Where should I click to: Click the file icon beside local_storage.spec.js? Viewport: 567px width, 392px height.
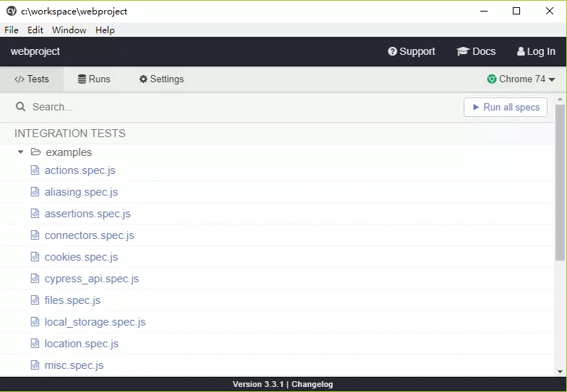pyautogui.click(x=35, y=321)
